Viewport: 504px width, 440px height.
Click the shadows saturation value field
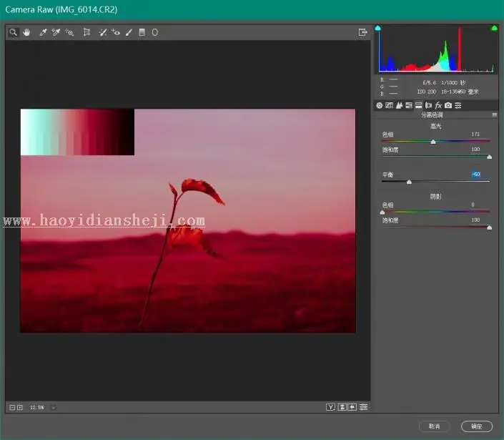tap(475, 220)
